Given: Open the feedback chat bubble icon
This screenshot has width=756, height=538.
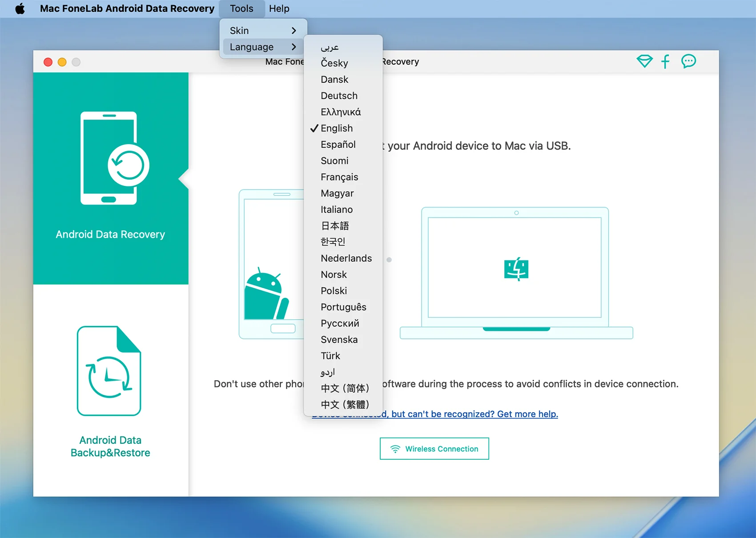Looking at the screenshot, I should tap(688, 61).
